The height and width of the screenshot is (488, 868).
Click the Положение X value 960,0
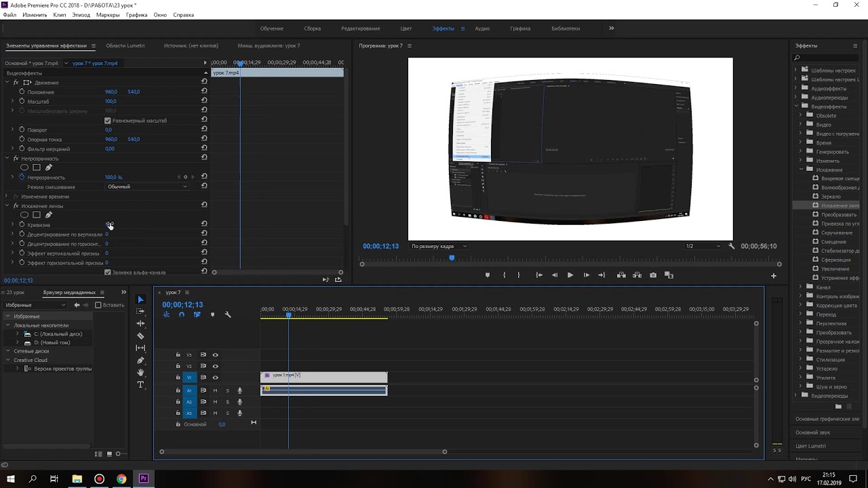click(x=111, y=91)
